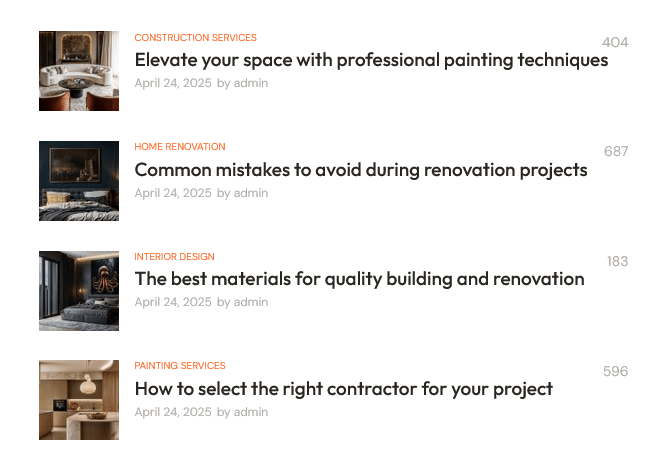The height and width of the screenshot is (476, 664).
Task: Open the curved sofa living room thumbnail
Action: (x=79, y=71)
